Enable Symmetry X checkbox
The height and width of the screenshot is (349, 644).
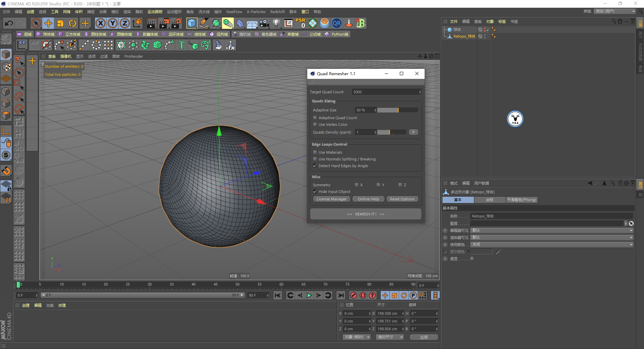[357, 185]
